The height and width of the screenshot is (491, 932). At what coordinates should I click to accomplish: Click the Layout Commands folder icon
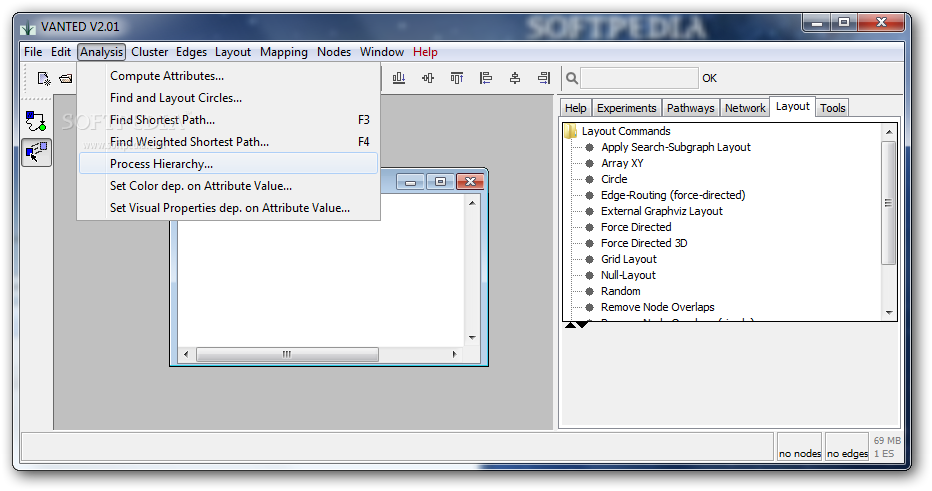(571, 131)
